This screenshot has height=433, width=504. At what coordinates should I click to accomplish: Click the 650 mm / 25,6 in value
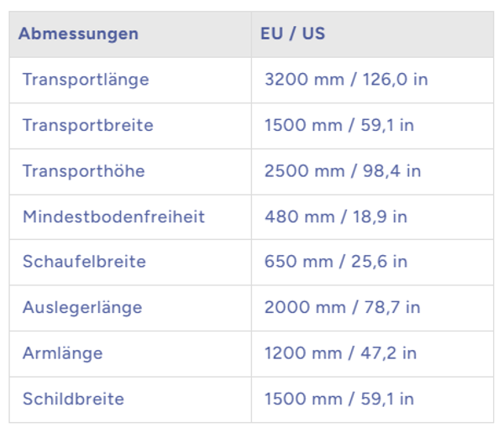(x=335, y=262)
